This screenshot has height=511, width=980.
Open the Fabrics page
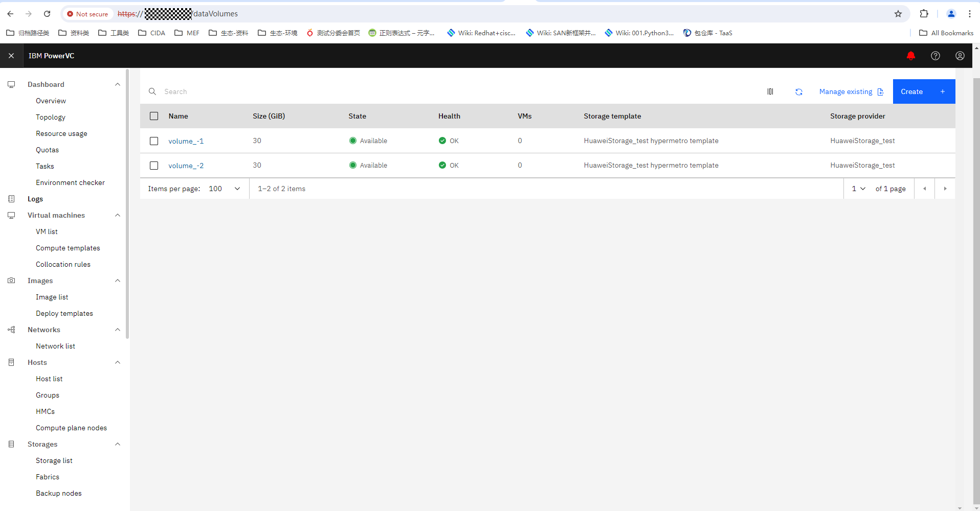48,477
